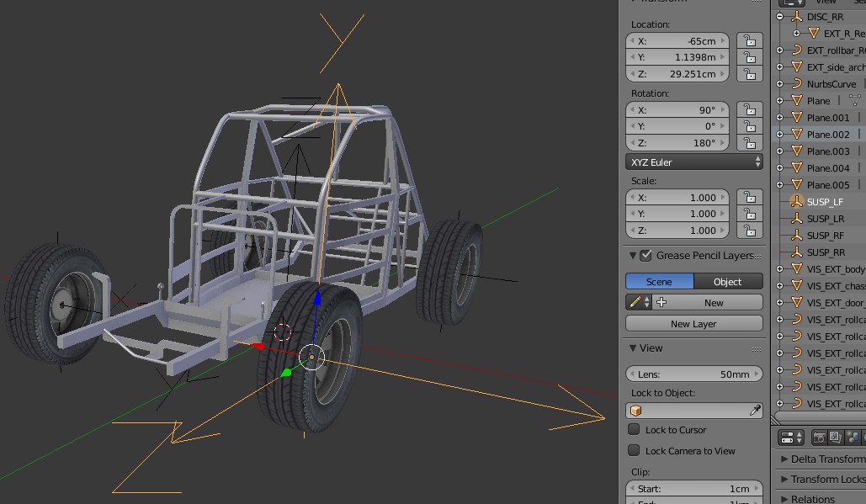Collapse the View panel

point(633,347)
